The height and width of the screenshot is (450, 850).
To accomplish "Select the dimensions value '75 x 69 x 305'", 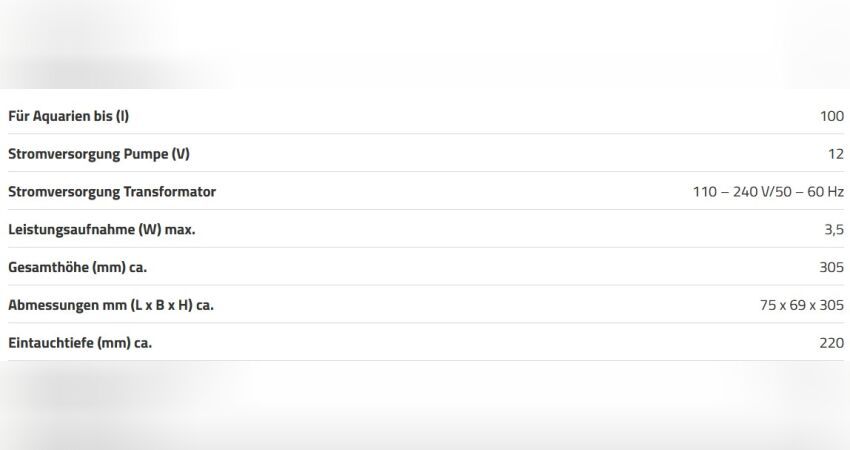I will pos(802,305).
